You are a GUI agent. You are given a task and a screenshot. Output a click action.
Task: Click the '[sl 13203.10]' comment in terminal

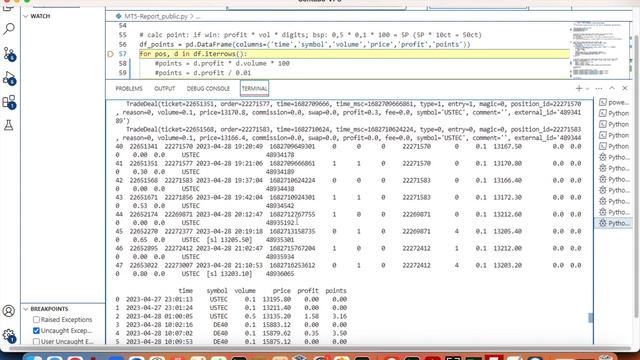[229, 274]
